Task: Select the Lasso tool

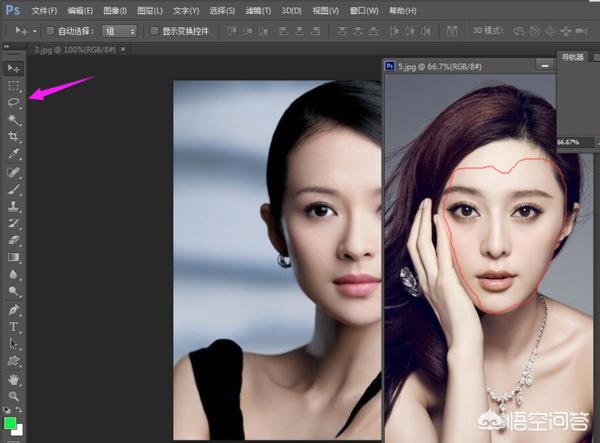Action: pos(13,103)
